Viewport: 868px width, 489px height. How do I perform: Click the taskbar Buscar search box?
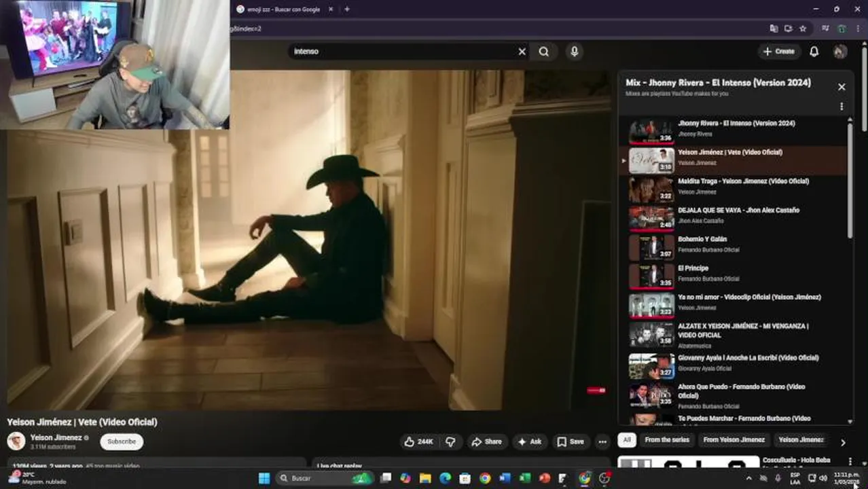pyautogui.click(x=325, y=478)
